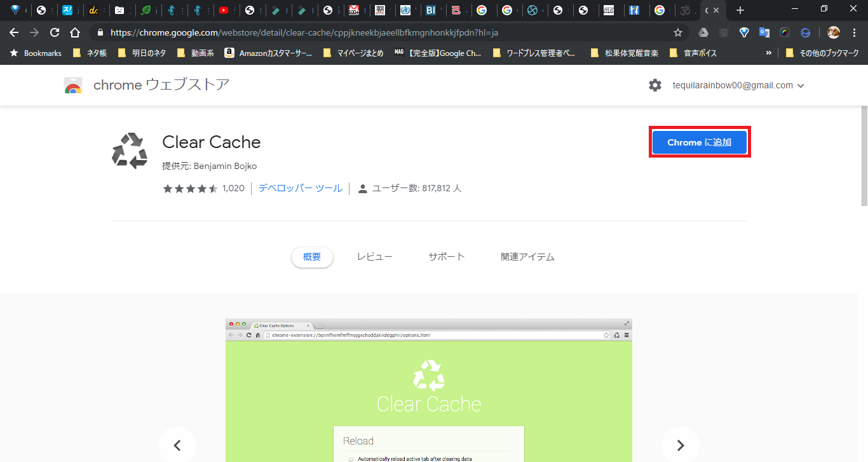Click the Chrome に追加 button

tap(700, 142)
